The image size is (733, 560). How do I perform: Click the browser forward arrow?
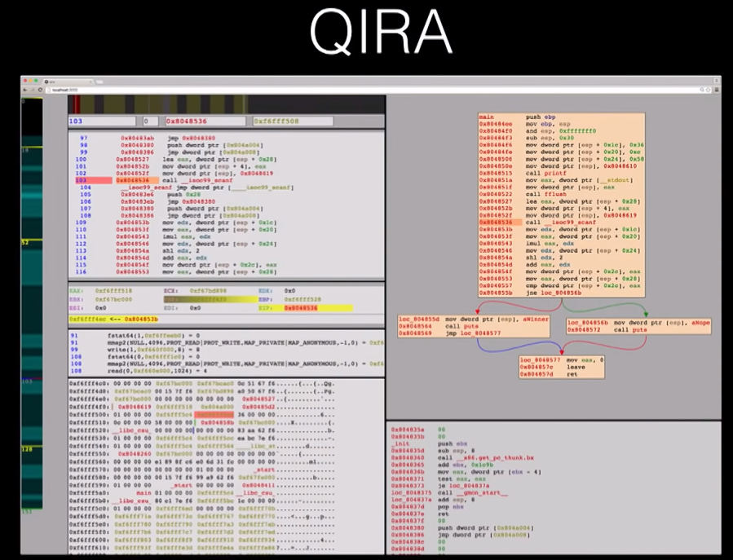point(33,90)
